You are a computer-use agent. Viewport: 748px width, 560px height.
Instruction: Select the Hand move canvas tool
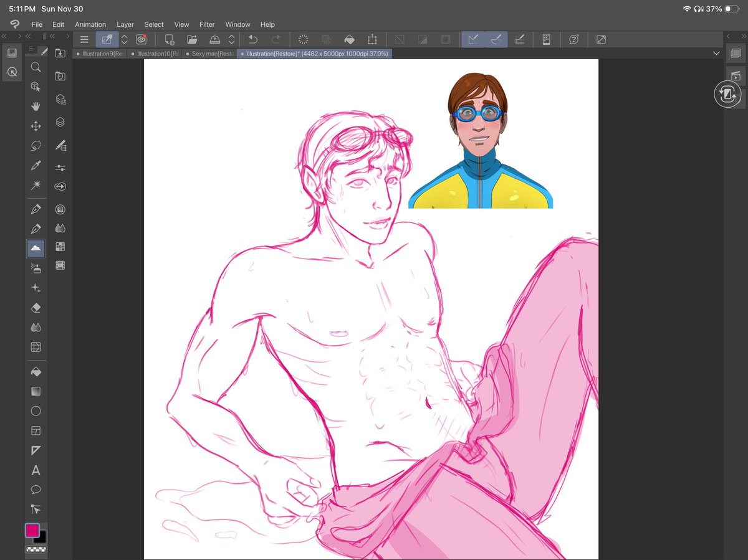36,107
